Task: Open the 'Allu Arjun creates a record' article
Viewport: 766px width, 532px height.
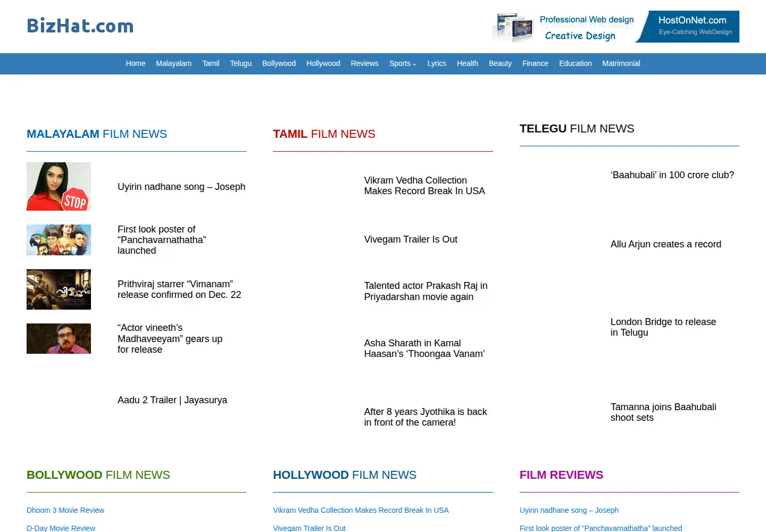Action: click(666, 244)
